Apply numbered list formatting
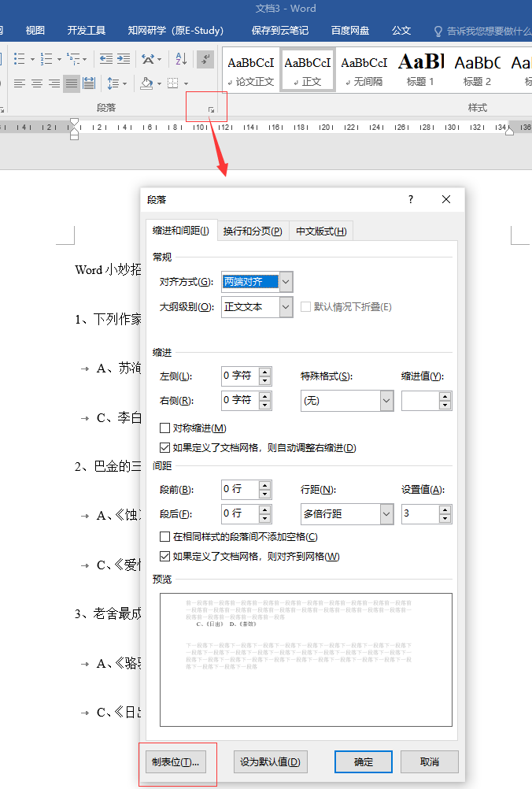The height and width of the screenshot is (789, 532). point(46,59)
